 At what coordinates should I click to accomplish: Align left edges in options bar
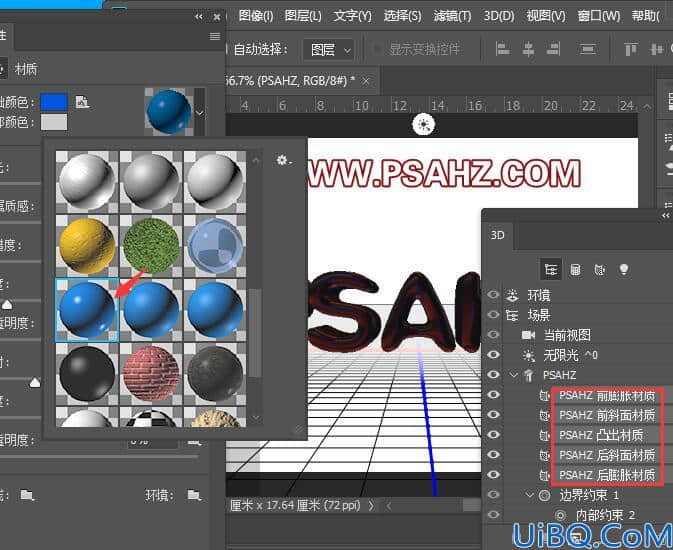[x=502, y=49]
